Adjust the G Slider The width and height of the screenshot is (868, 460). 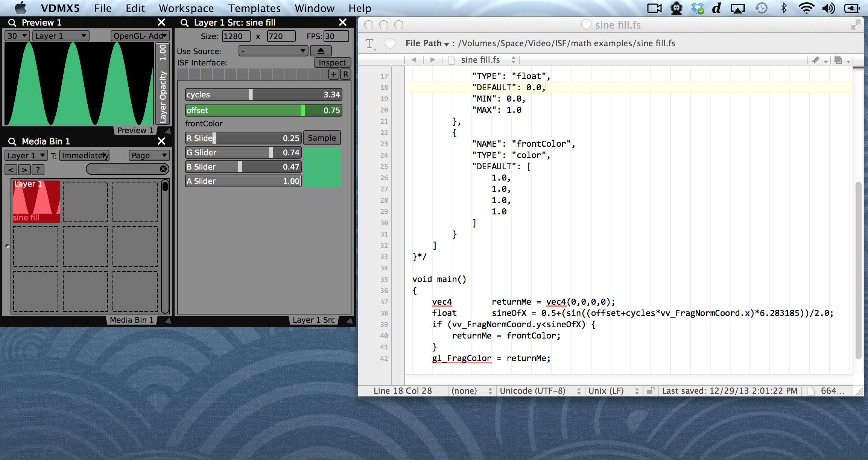click(x=243, y=153)
